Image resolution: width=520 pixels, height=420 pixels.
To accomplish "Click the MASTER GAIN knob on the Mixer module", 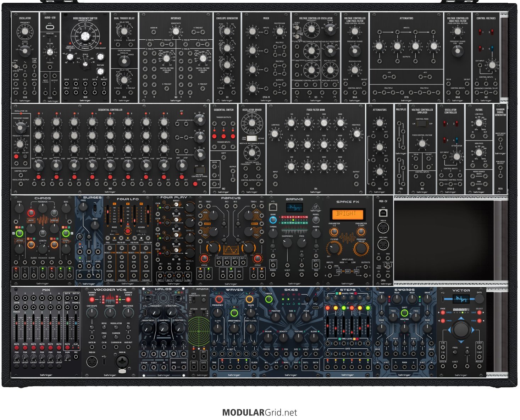I will pos(280,32).
